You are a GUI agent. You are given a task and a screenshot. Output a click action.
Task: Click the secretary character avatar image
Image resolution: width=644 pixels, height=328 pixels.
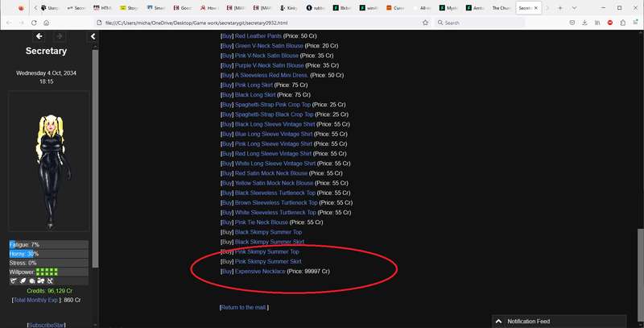point(49,161)
